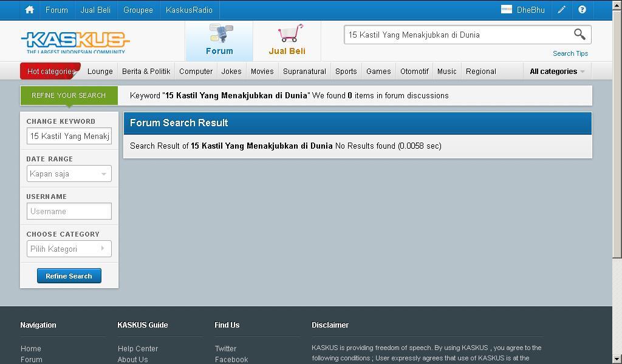Click the scrollbar down arrow
This screenshot has height=364, width=622.
617,359
